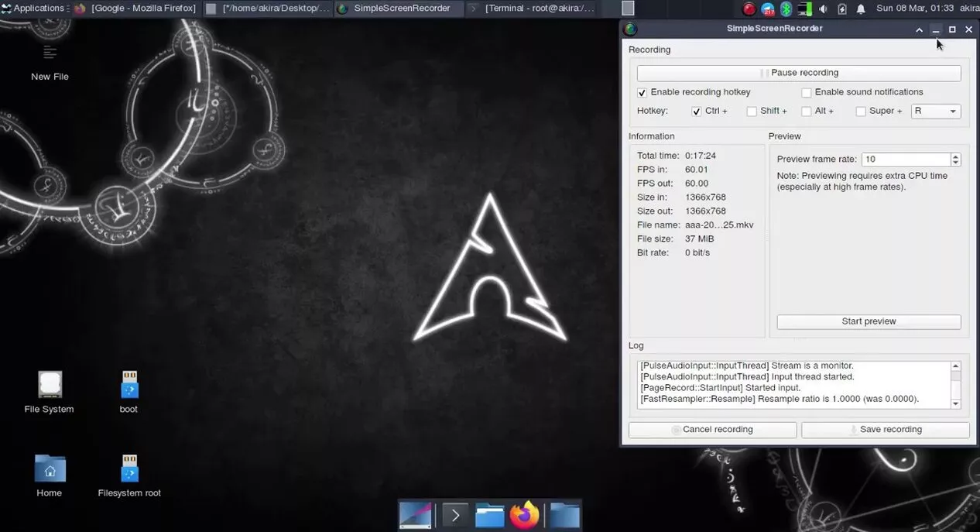Click the Log scrollbar down arrow
This screenshot has height=532, width=980.
pyautogui.click(x=956, y=403)
